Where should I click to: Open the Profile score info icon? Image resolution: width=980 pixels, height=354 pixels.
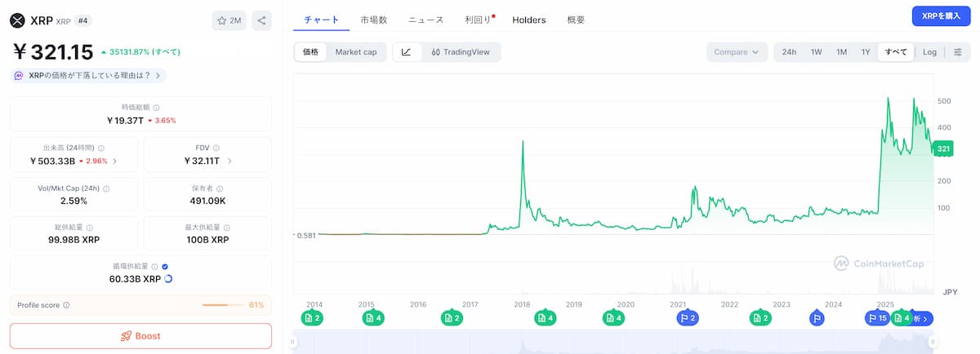(66, 305)
